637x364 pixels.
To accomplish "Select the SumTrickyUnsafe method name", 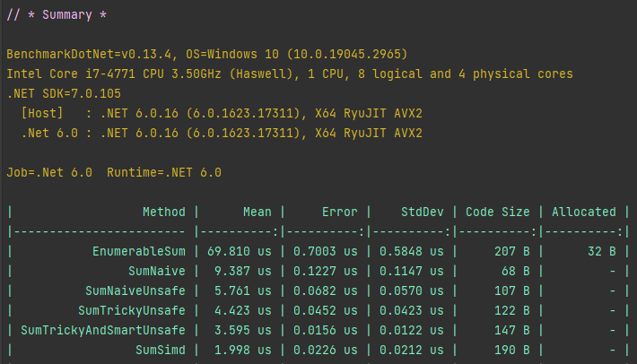I will coord(132,311).
